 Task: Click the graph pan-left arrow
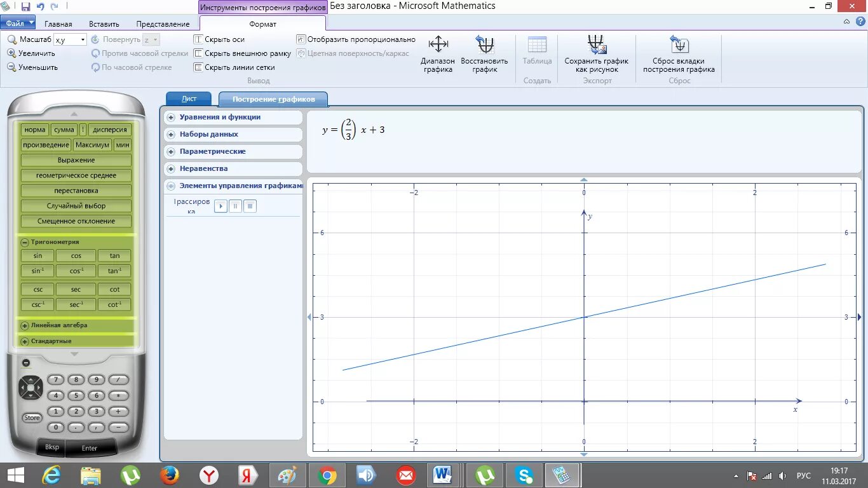tap(309, 317)
